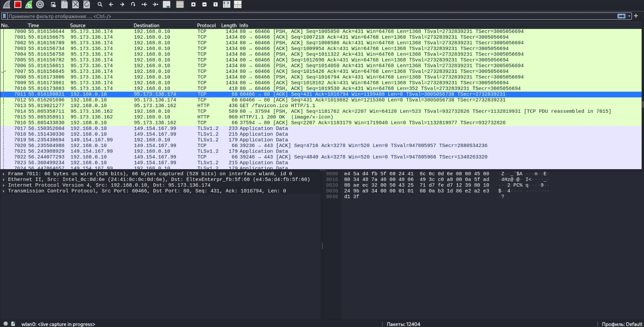Zoom out main window text
The image size is (644, 327).
pyautogui.click(x=204, y=4)
